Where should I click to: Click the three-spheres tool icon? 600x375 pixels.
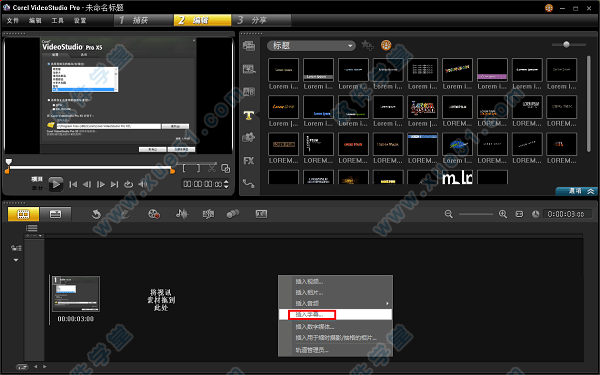pyautogui.click(x=233, y=214)
